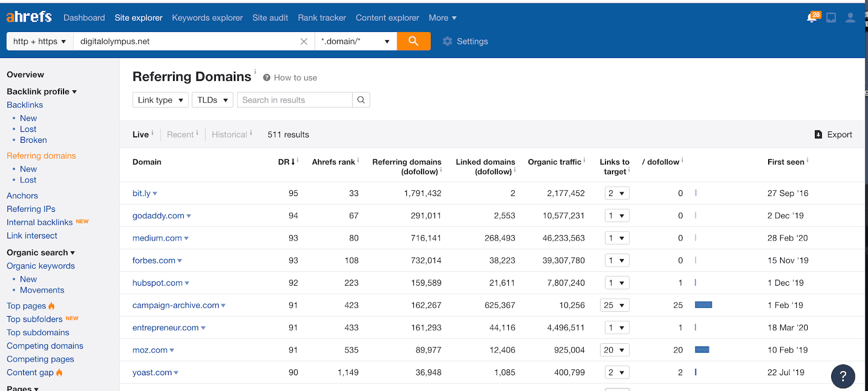868x391 pixels.
Task: Switch to Historical results tab
Action: click(x=229, y=135)
